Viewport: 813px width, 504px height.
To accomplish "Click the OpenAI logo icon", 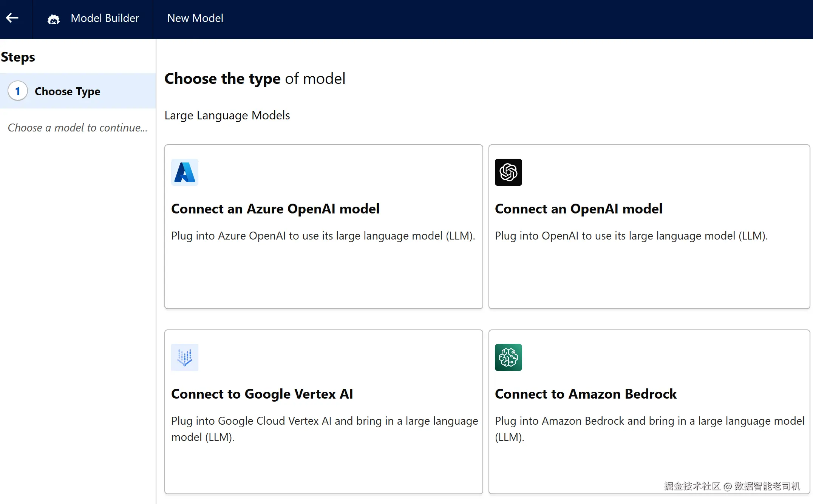I will 508,172.
